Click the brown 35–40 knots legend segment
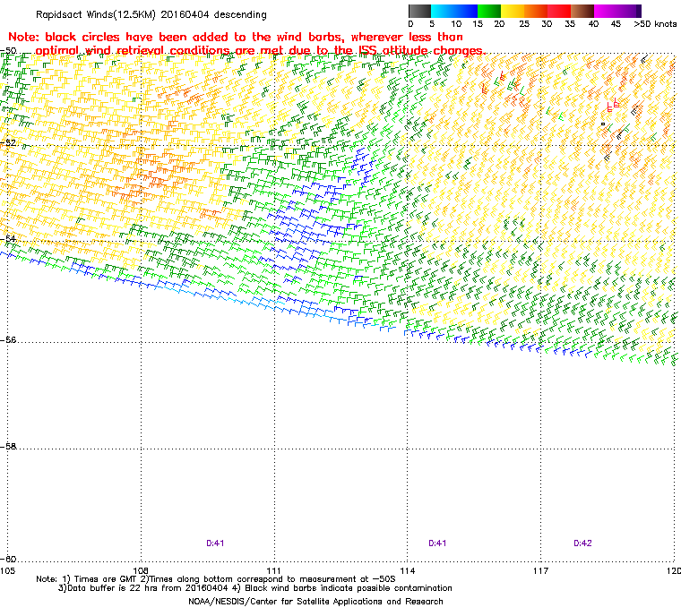This screenshot has height=616, width=681. [582, 11]
